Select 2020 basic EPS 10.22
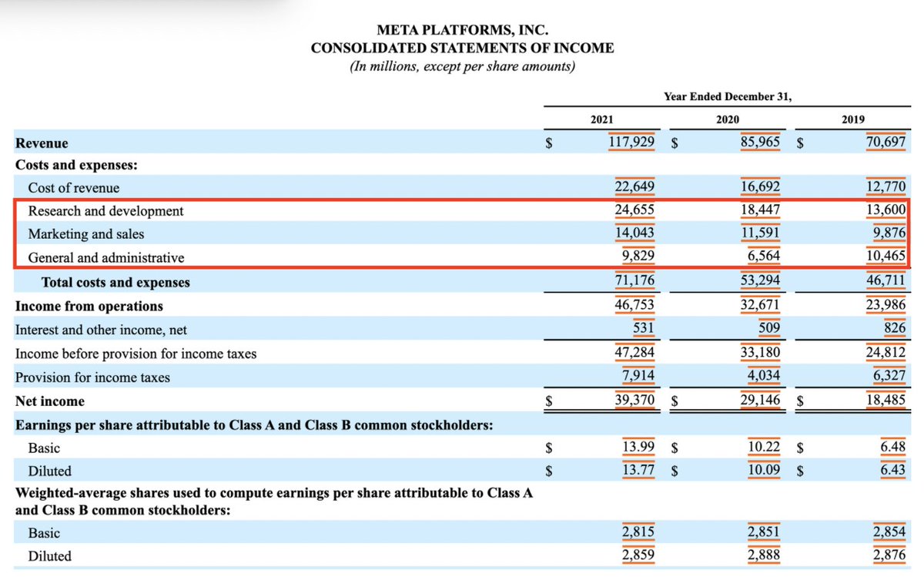924x577 pixels. click(x=765, y=447)
